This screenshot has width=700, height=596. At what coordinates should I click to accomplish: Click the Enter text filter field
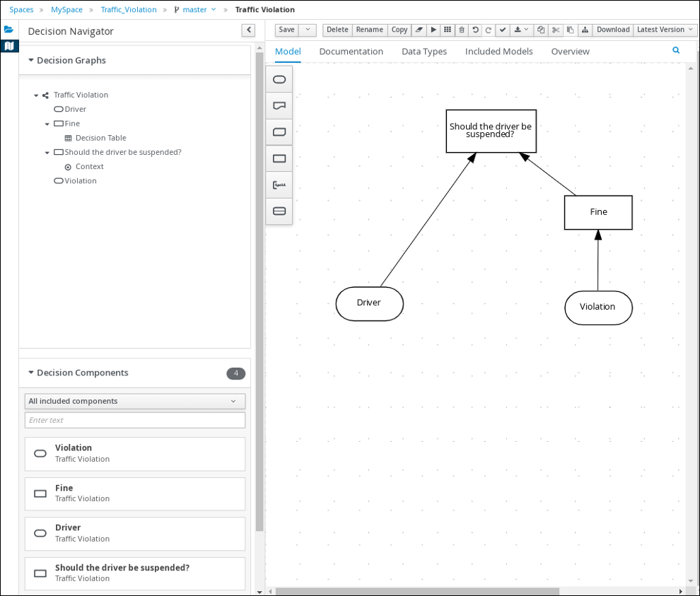[134, 420]
